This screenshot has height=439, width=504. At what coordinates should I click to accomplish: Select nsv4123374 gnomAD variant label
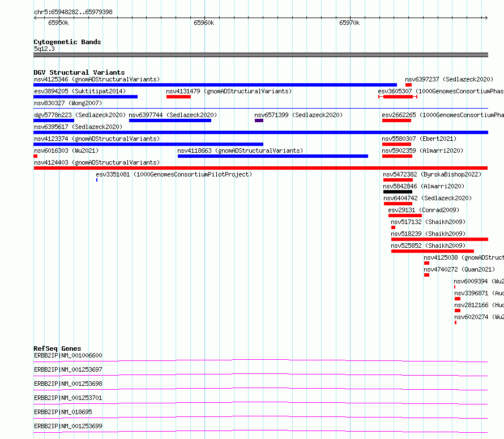pos(97,139)
